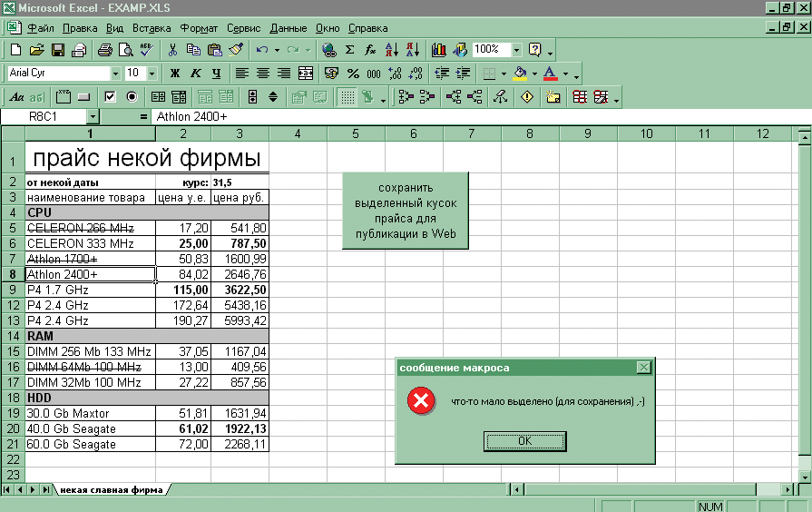Click the Undo arrow icon
The height and width of the screenshot is (512, 812).
262,50
